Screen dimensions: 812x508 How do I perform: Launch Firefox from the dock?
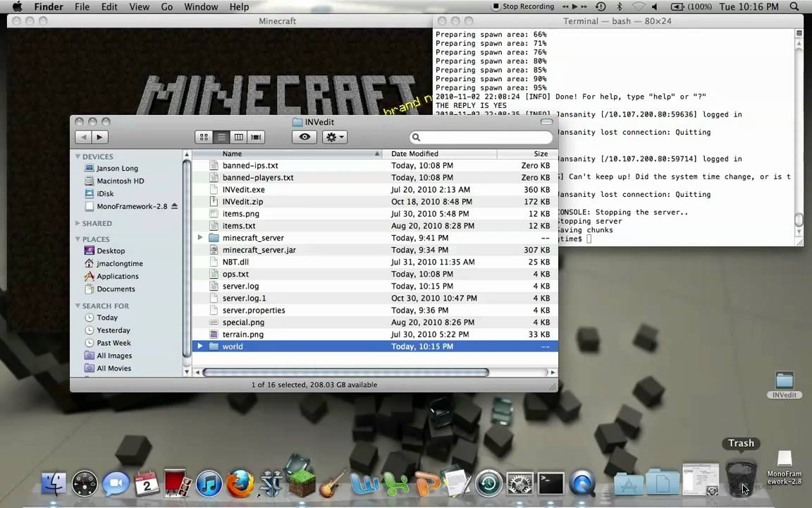coord(240,484)
